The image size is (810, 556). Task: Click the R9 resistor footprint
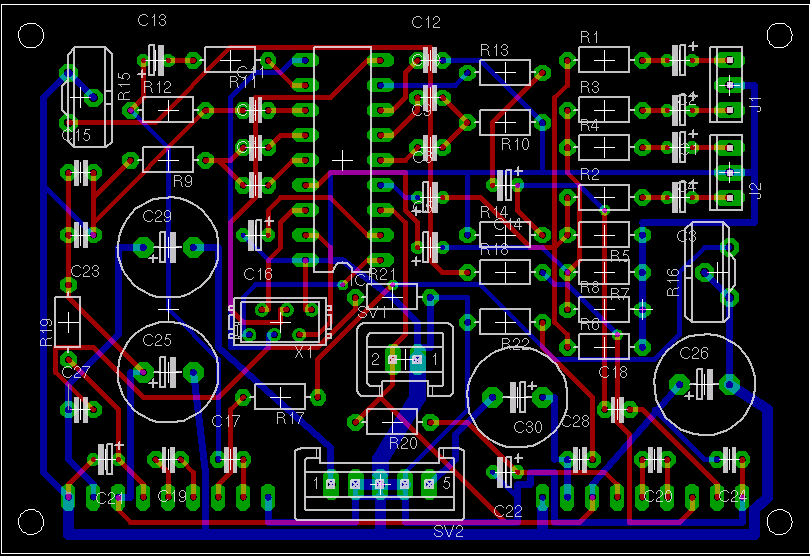[x=168, y=159]
